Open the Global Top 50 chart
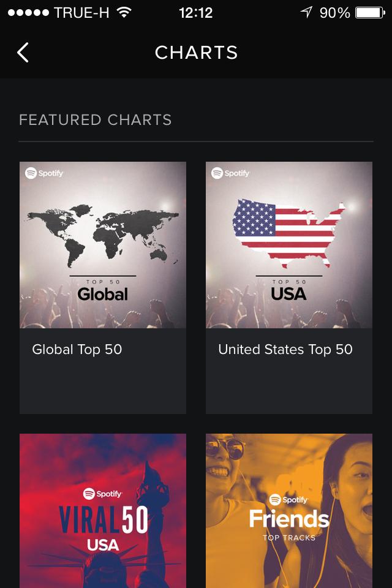 click(103, 245)
